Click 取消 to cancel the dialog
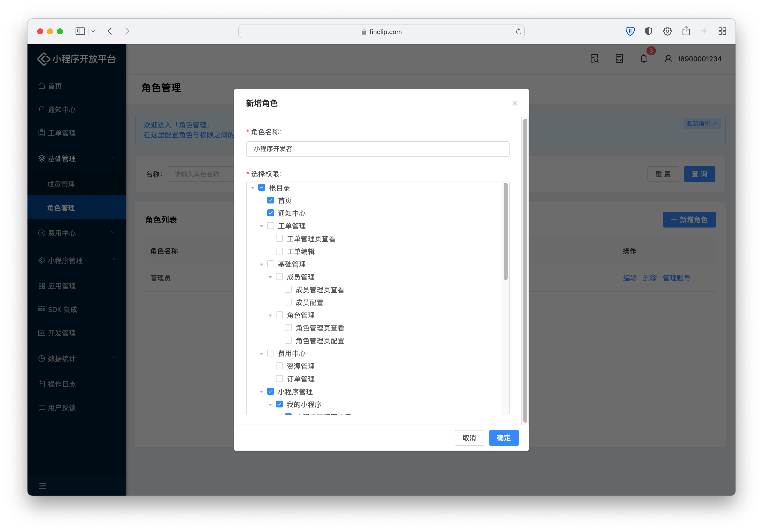The height and width of the screenshot is (532, 763). [469, 438]
